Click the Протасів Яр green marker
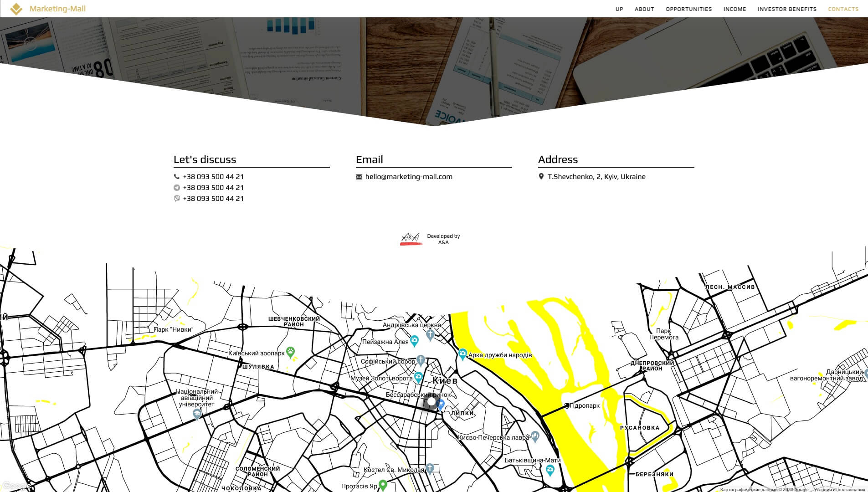The image size is (868, 492). click(383, 486)
